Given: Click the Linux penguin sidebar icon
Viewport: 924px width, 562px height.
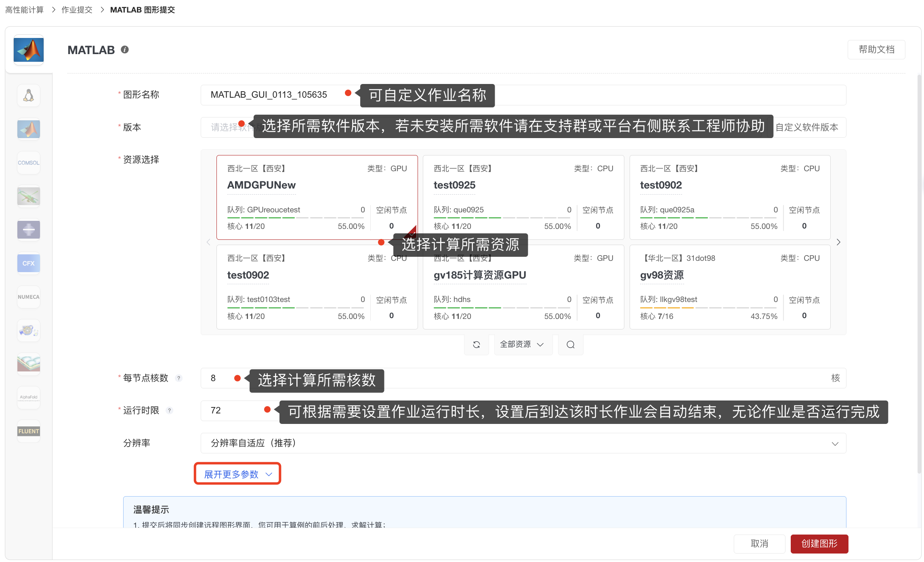Looking at the screenshot, I should 28,96.
